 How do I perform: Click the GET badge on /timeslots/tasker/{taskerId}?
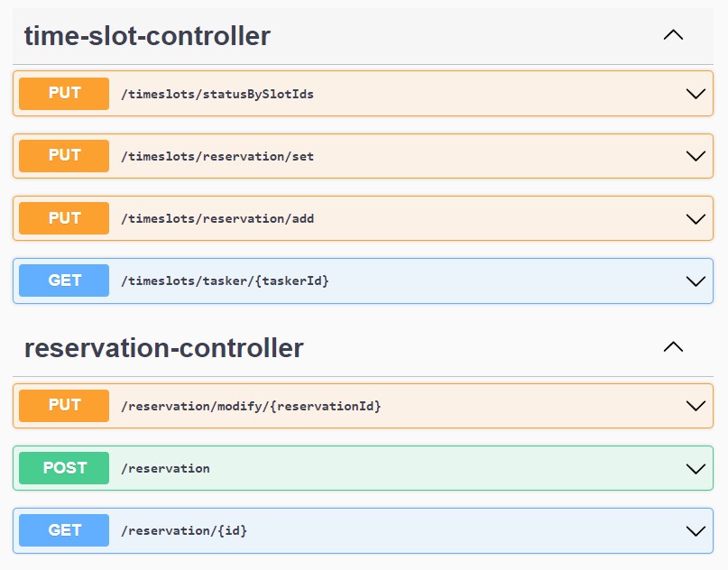coord(63,280)
